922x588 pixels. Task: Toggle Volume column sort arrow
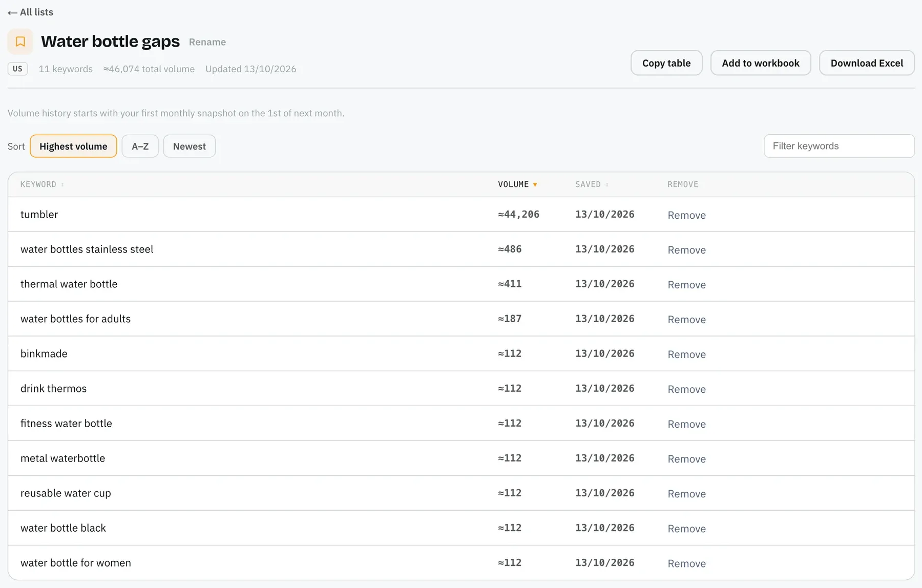tap(535, 184)
